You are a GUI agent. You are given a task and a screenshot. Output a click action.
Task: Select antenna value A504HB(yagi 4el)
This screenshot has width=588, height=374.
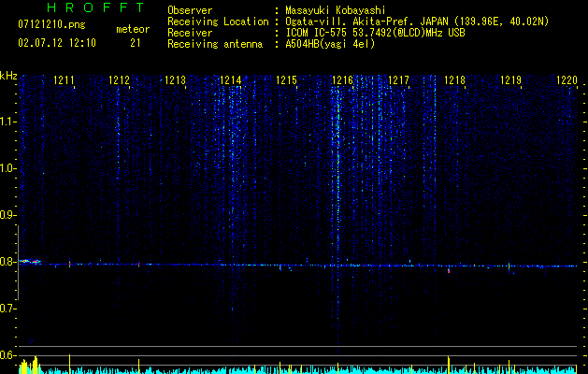point(330,44)
